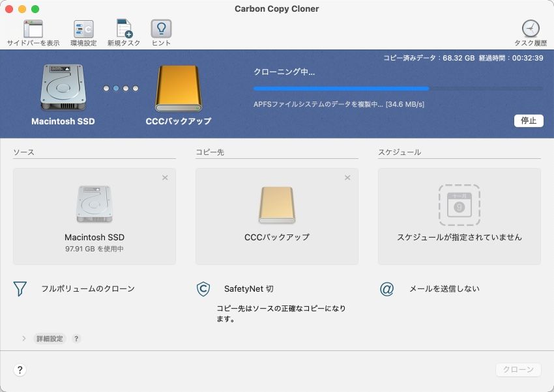Click the 97.91 GB を使用中 text
The width and height of the screenshot is (554, 392).
(95, 249)
